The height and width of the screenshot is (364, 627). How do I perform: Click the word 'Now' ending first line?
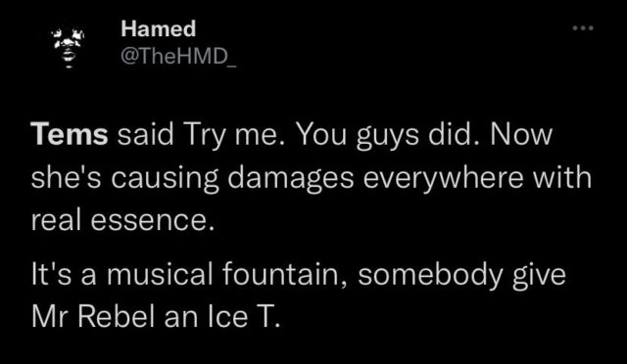point(521,135)
